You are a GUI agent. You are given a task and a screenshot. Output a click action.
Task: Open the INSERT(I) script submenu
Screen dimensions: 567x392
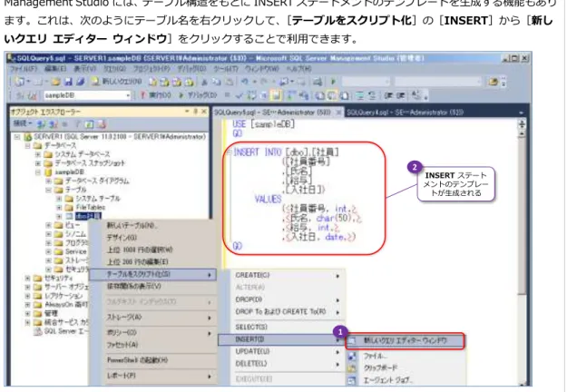point(281,339)
